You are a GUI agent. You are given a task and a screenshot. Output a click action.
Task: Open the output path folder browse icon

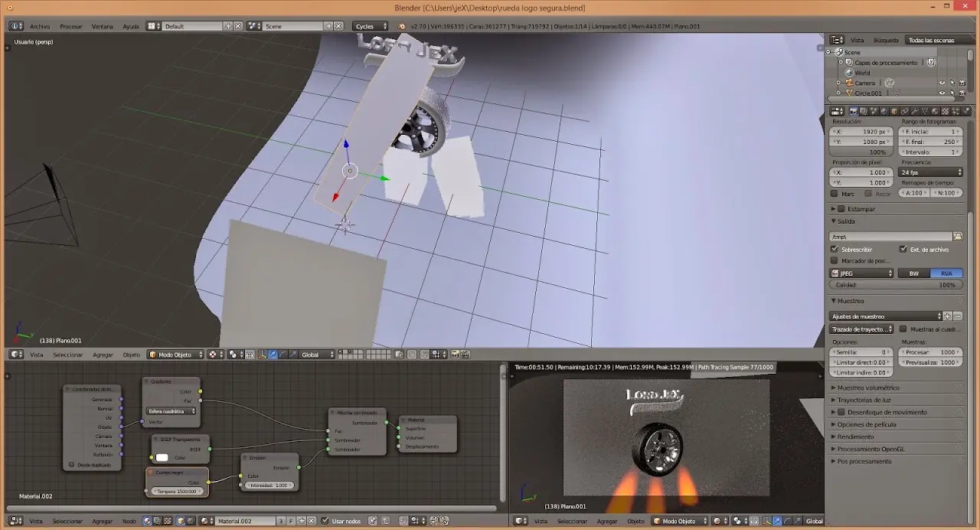click(x=958, y=237)
